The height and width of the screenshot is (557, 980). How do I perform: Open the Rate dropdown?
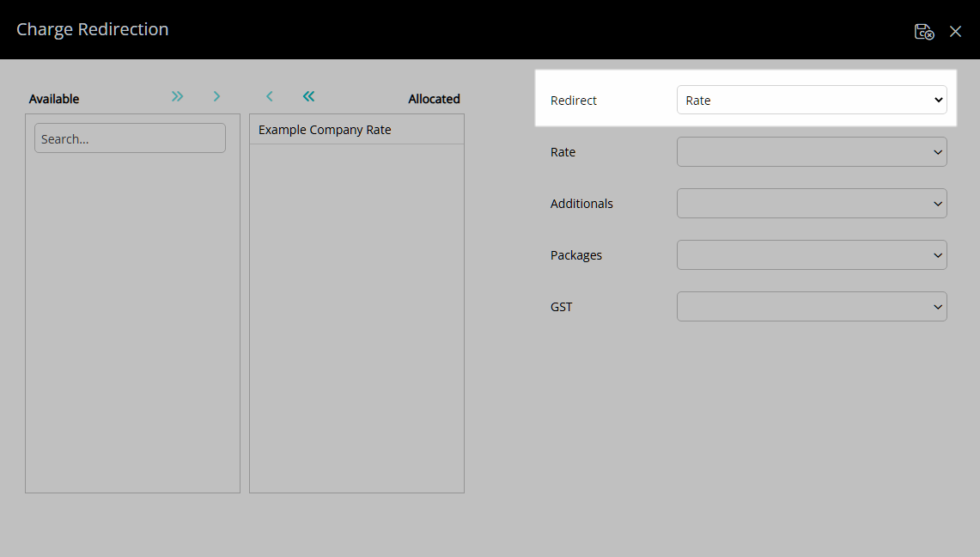[812, 152]
